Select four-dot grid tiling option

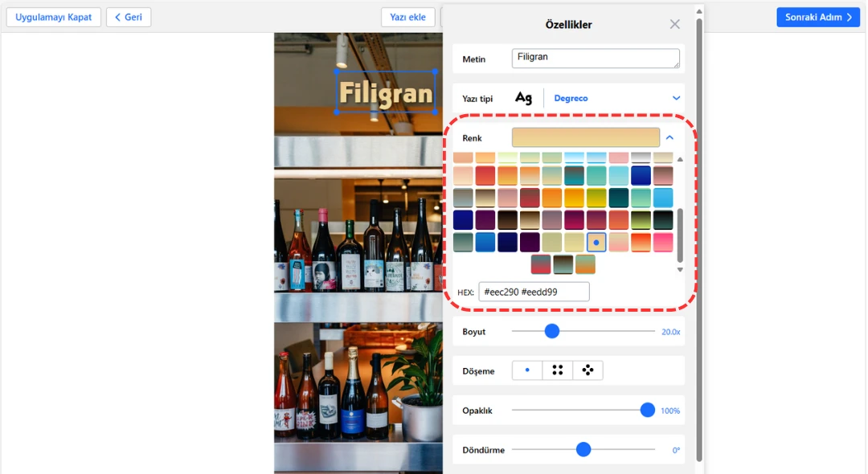pos(558,370)
